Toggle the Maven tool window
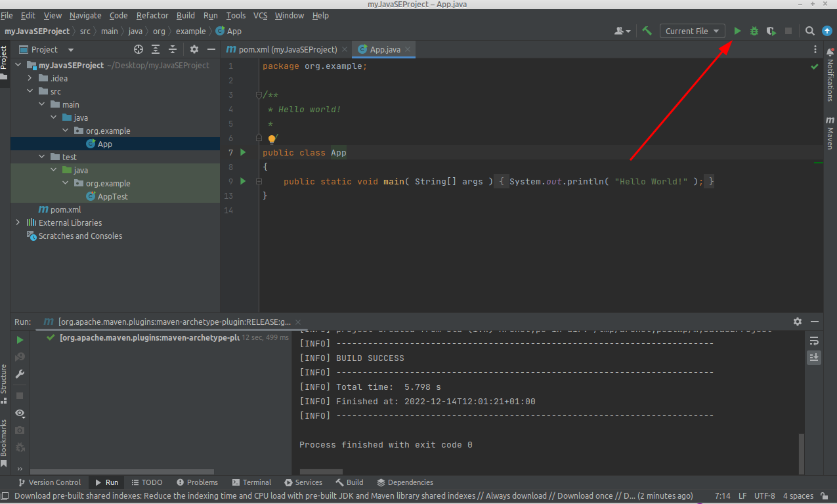Viewport: 837px width, 504px height. (x=830, y=133)
